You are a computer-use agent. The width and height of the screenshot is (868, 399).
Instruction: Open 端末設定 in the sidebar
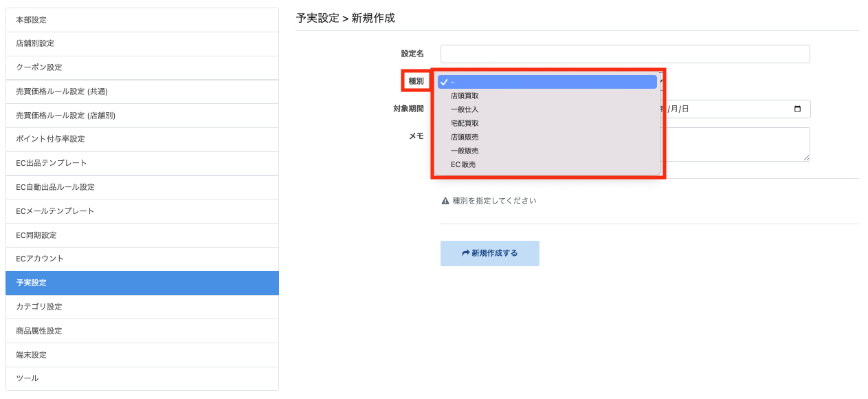[142, 355]
